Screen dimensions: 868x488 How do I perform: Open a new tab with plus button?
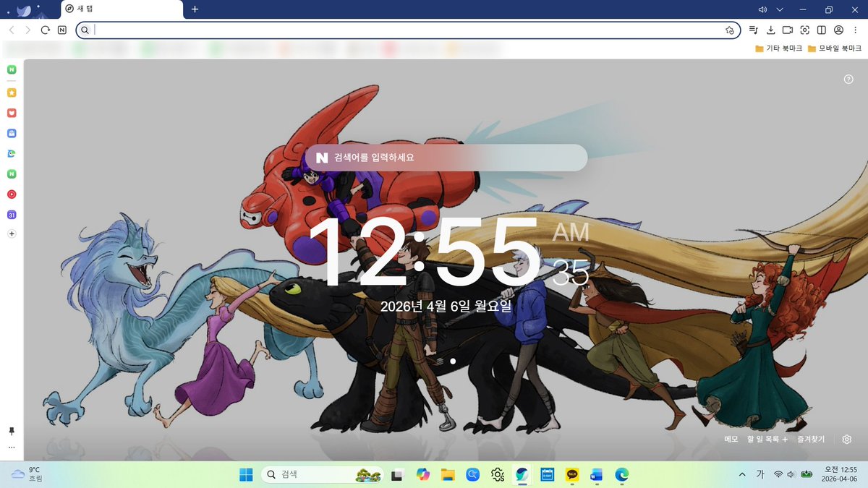(x=195, y=9)
